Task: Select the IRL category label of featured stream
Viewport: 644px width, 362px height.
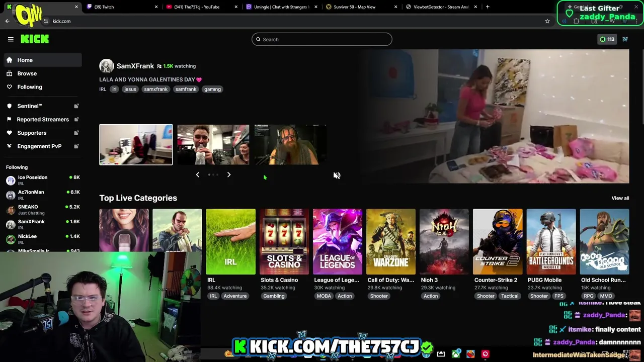Action: [103, 89]
